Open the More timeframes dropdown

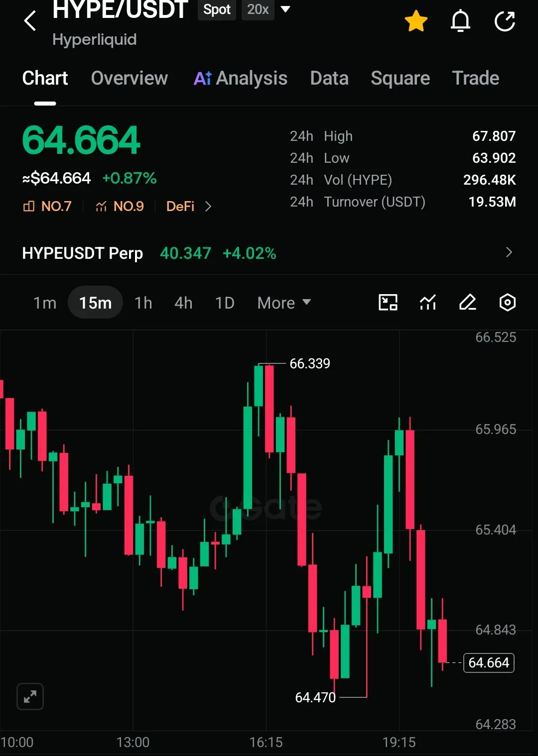(284, 303)
